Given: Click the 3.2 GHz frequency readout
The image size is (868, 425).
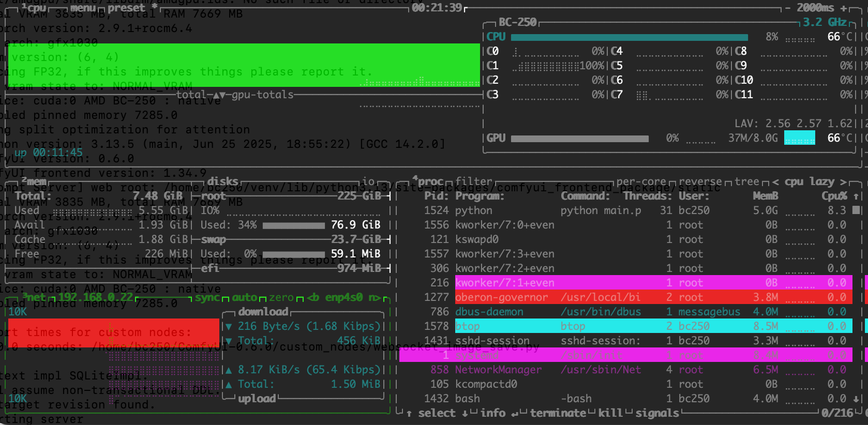Looking at the screenshot, I should pyautogui.click(x=825, y=22).
